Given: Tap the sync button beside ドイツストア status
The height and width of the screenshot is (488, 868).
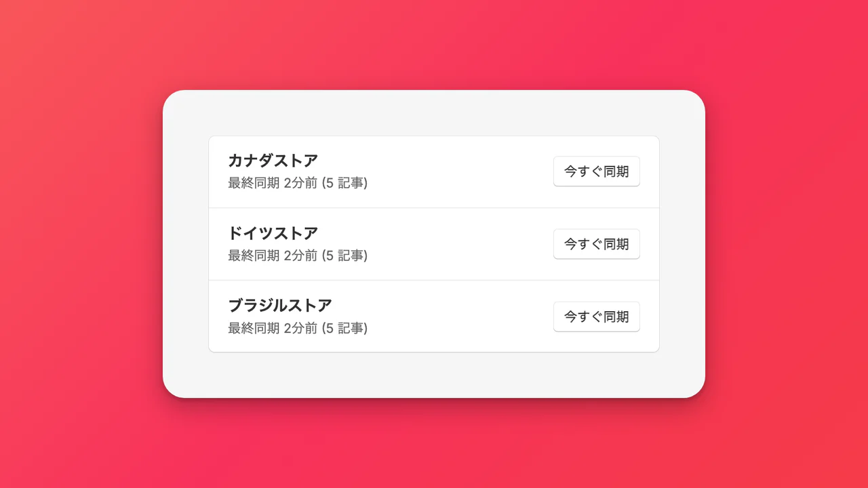Looking at the screenshot, I should (x=597, y=244).
